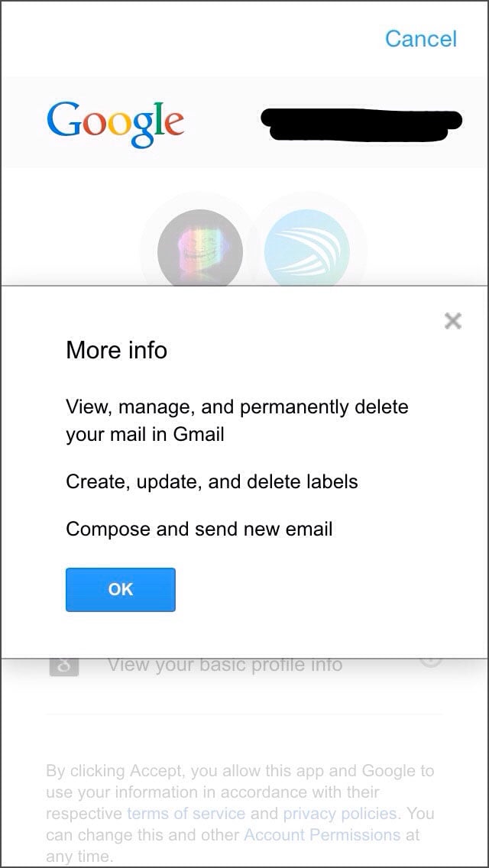The width and height of the screenshot is (489, 868).
Task: Tap the Cancel link at top
Action: click(x=421, y=39)
